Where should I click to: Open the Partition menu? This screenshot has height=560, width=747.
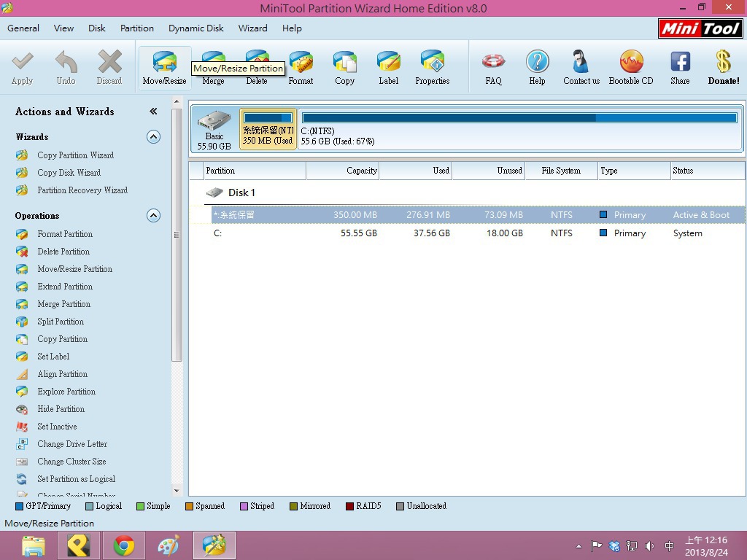[136, 28]
